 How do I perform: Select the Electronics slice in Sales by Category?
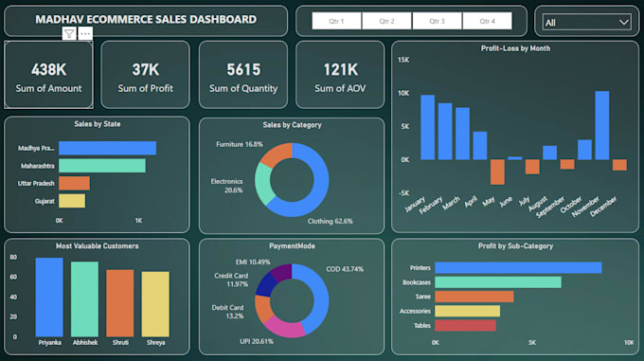(x=263, y=185)
